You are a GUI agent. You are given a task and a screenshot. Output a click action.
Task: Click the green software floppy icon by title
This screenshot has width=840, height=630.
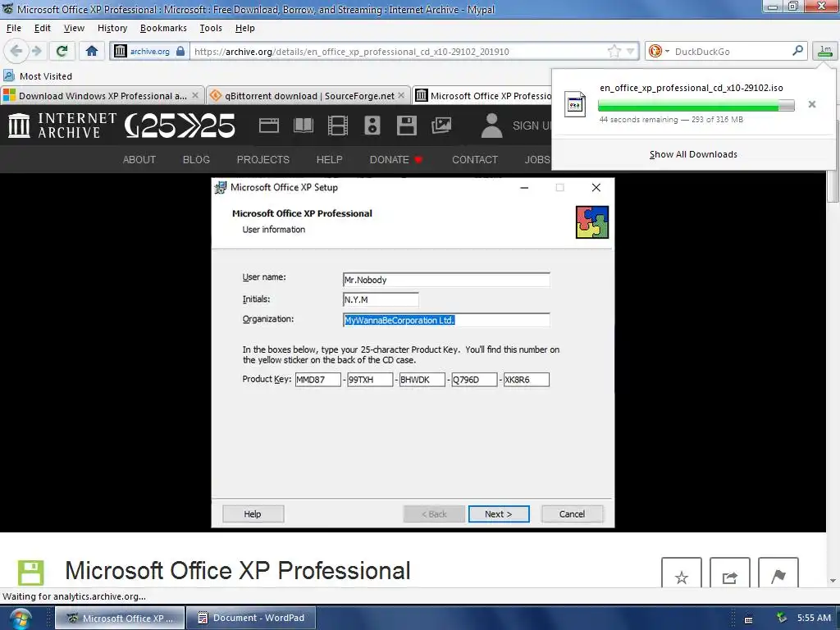coord(30,573)
